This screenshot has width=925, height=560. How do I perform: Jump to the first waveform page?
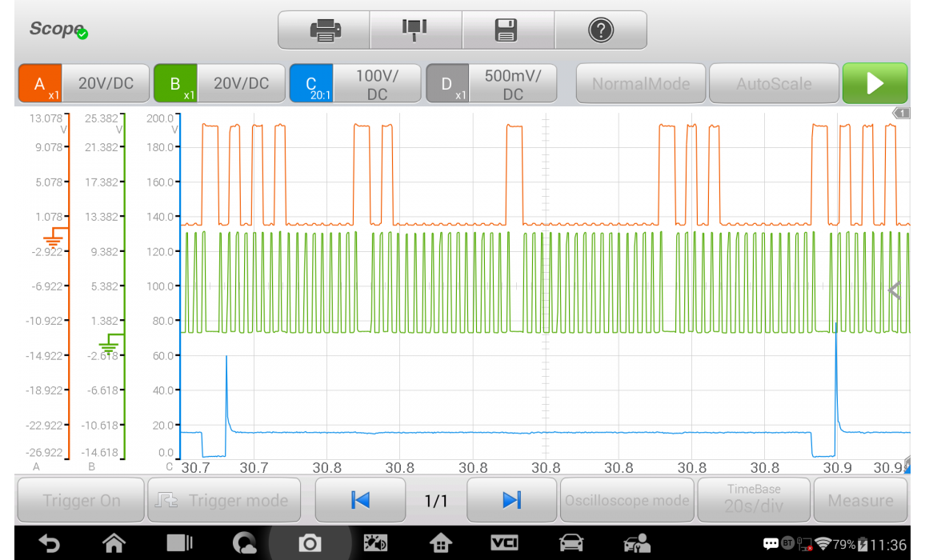click(360, 500)
